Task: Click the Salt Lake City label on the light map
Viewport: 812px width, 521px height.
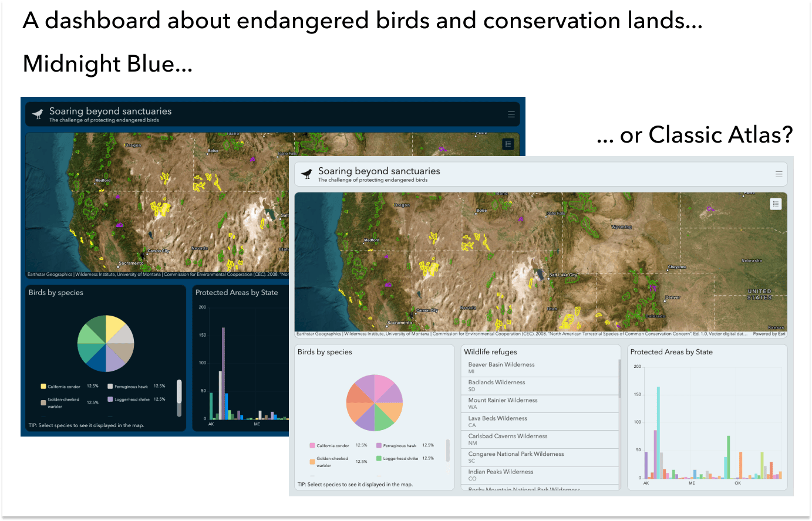Action: pyautogui.click(x=563, y=275)
